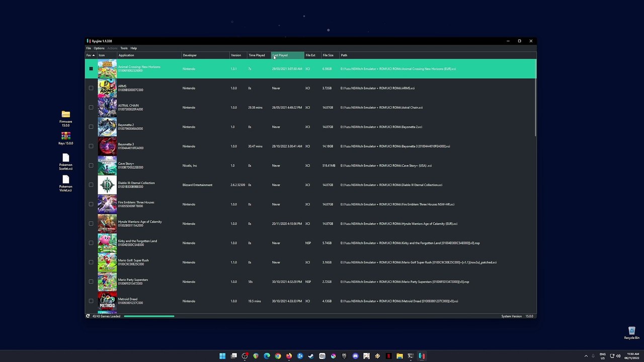Tick favorite checkbox for Fire Emblem
644x362 pixels.
click(91, 204)
